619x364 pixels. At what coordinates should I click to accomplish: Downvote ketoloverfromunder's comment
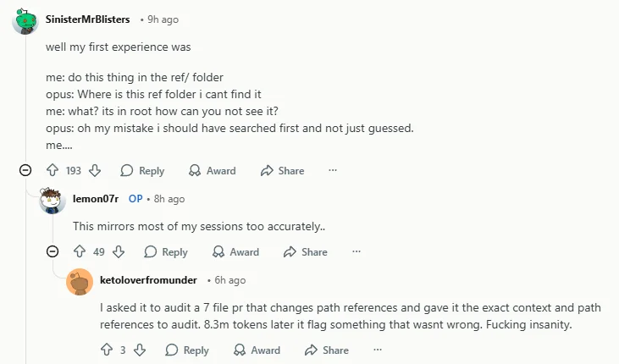point(140,350)
